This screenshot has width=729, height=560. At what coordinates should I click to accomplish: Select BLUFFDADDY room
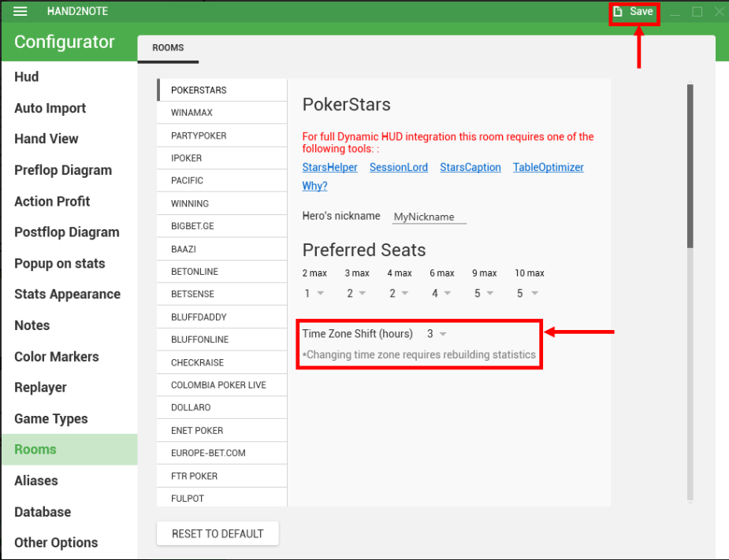(221, 317)
